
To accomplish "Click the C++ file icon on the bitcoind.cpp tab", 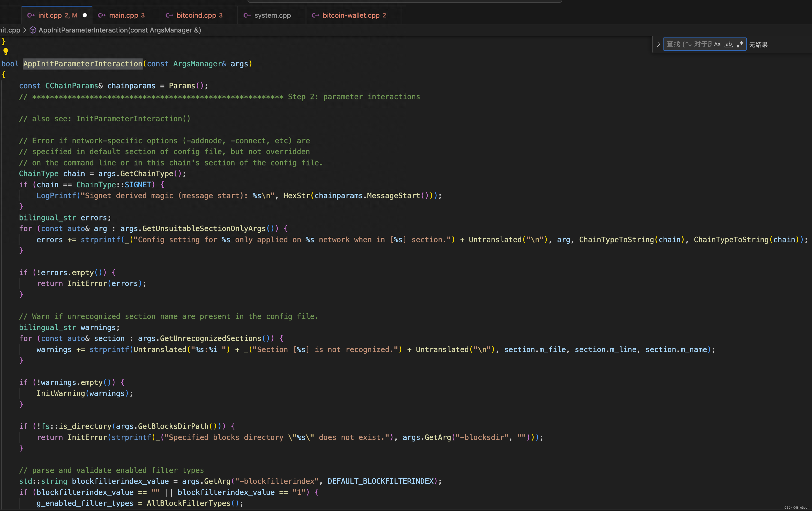I will (x=169, y=15).
